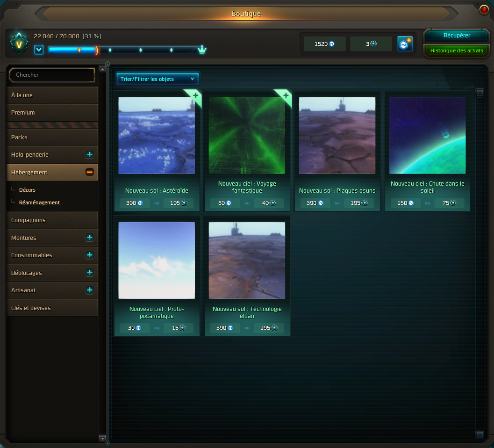Open the Packs category

tap(52, 137)
